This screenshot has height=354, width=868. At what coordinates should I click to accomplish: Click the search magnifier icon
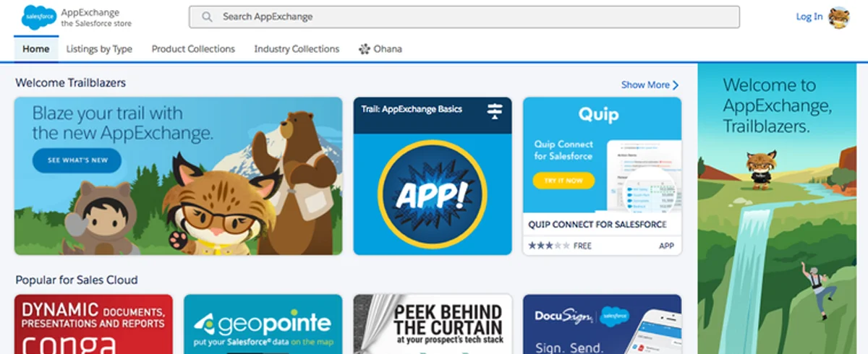pyautogui.click(x=208, y=17)
